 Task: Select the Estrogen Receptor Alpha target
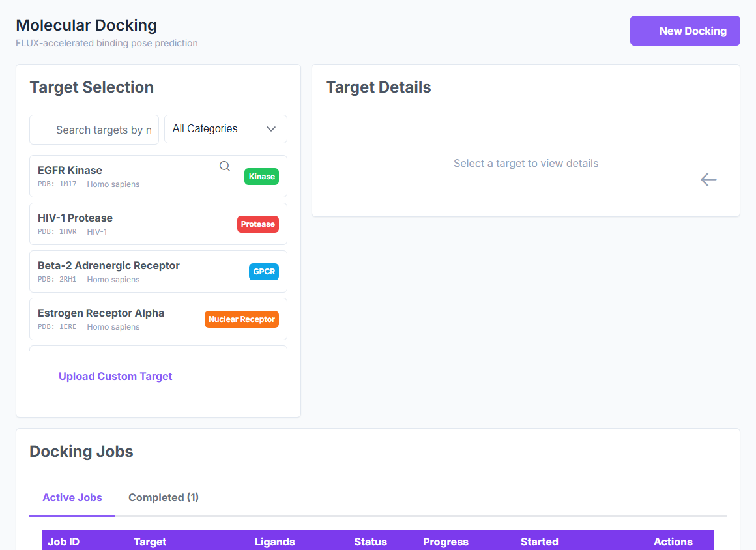pos(158,319)
